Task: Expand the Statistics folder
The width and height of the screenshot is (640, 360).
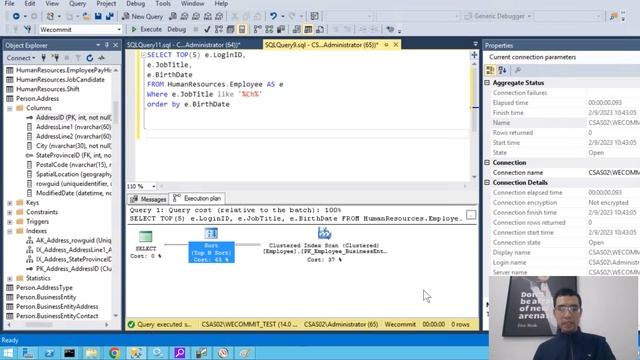Action: point(10,278)
